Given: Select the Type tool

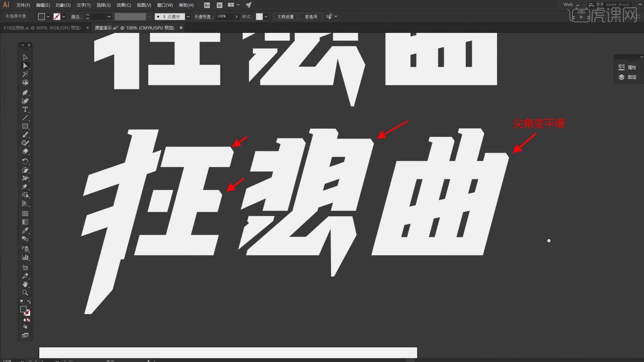Looking at the screenshot, I should pyautogui.click(x=25, y=109).
